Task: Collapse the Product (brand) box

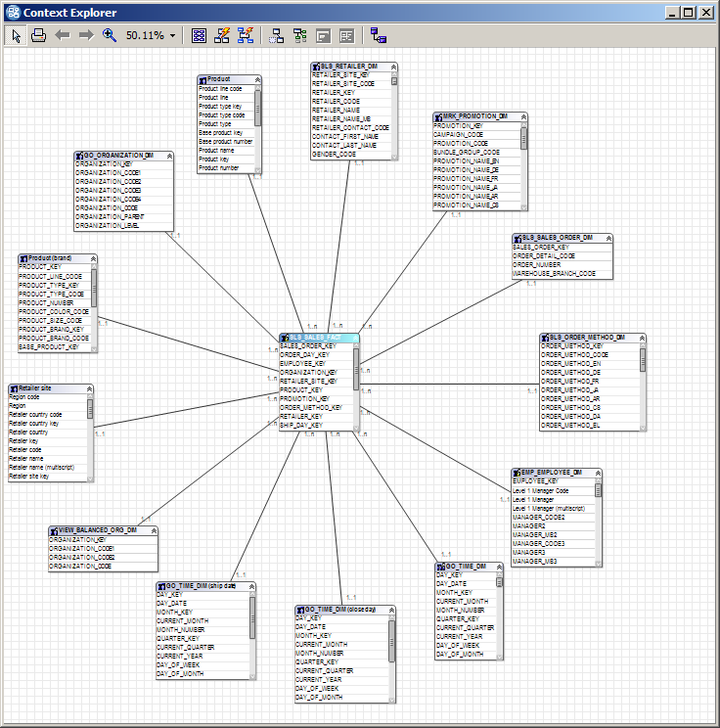Action: [93, 258]
